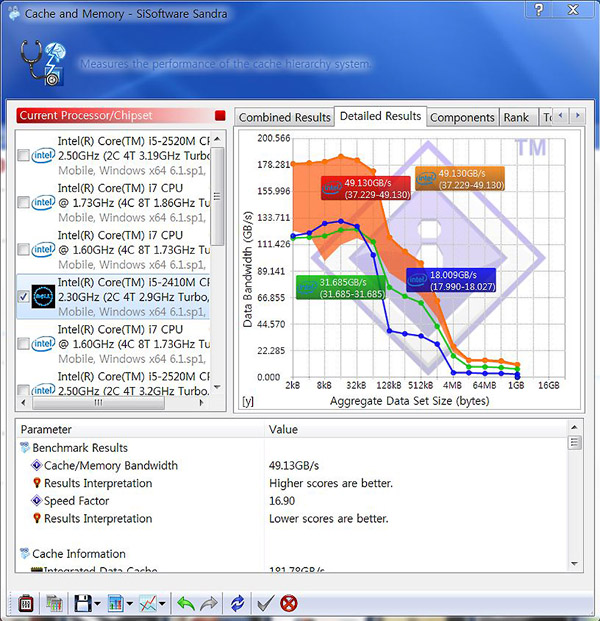Click the stethoscope module icon in header
Image resolution: width=600 pixels, height=621 pixels.
43,63
